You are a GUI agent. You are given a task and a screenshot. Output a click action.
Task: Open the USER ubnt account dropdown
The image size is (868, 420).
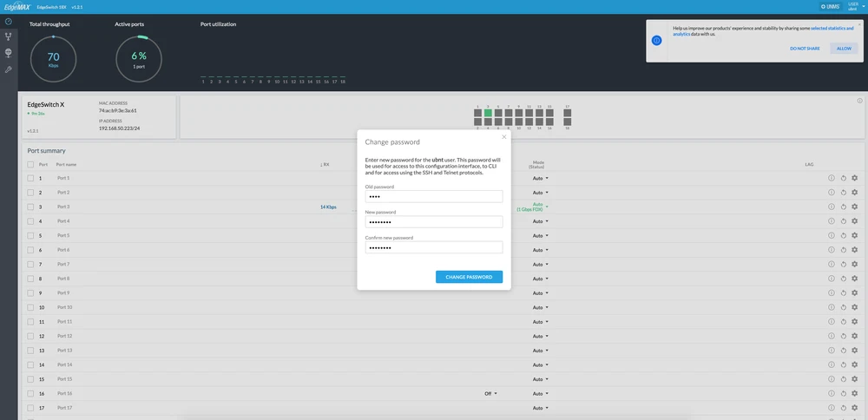point(853,6)
